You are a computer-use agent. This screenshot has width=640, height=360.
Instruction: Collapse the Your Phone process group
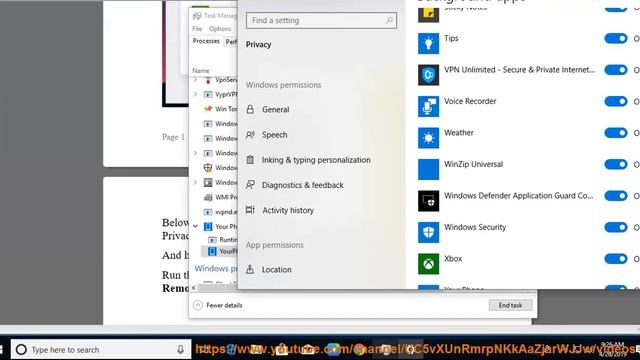[196, 226]
